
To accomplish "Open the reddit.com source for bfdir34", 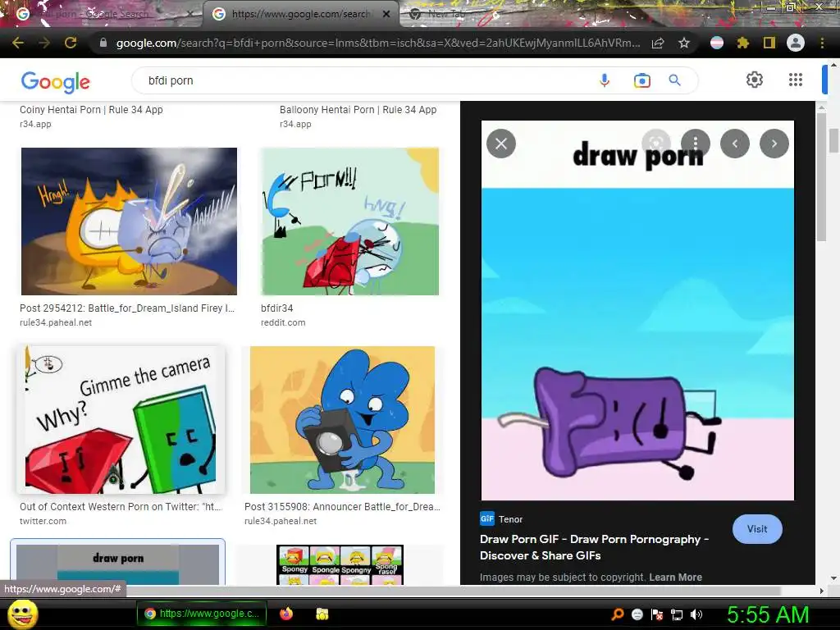I will click(283, 322).
